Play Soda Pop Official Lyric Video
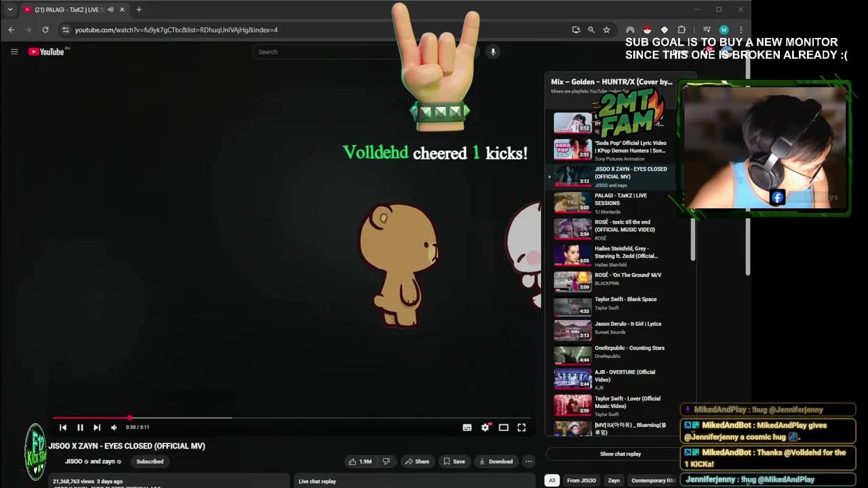 point(610,150)
